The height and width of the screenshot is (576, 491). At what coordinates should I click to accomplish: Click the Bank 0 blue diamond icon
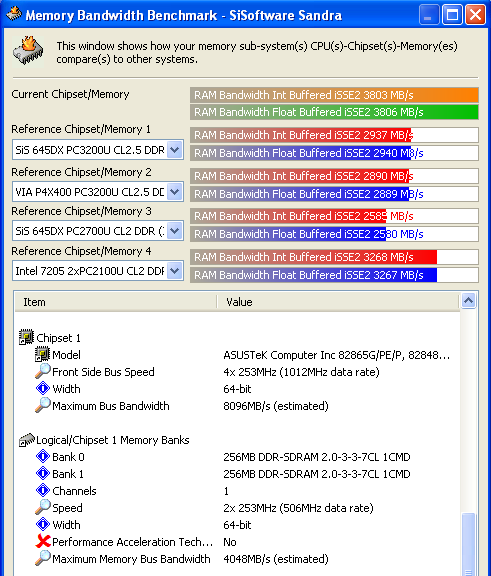pos(43,457)
